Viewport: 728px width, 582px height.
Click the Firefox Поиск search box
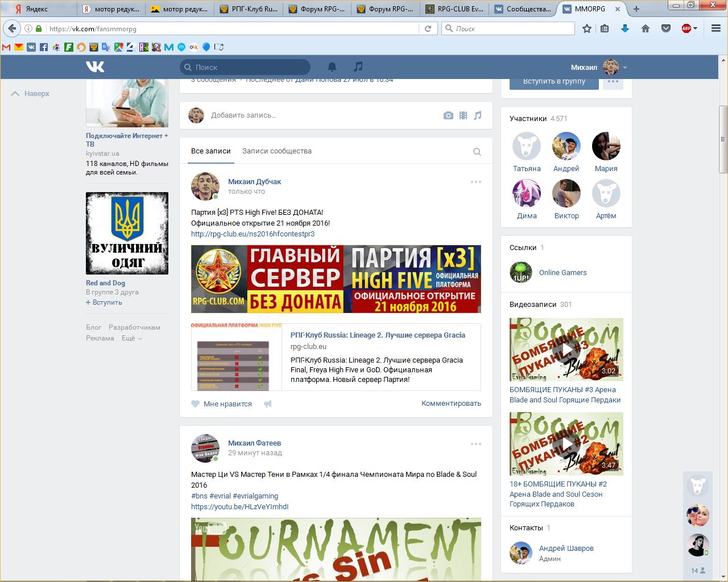508,28
